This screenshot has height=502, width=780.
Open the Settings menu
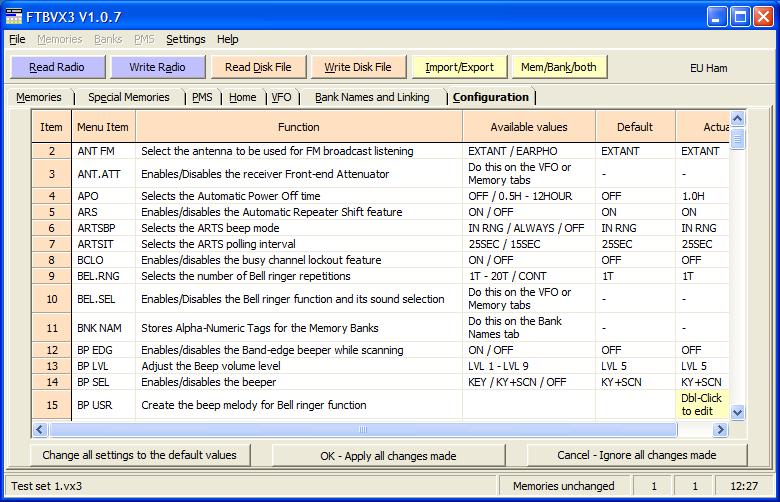(185, 39)
